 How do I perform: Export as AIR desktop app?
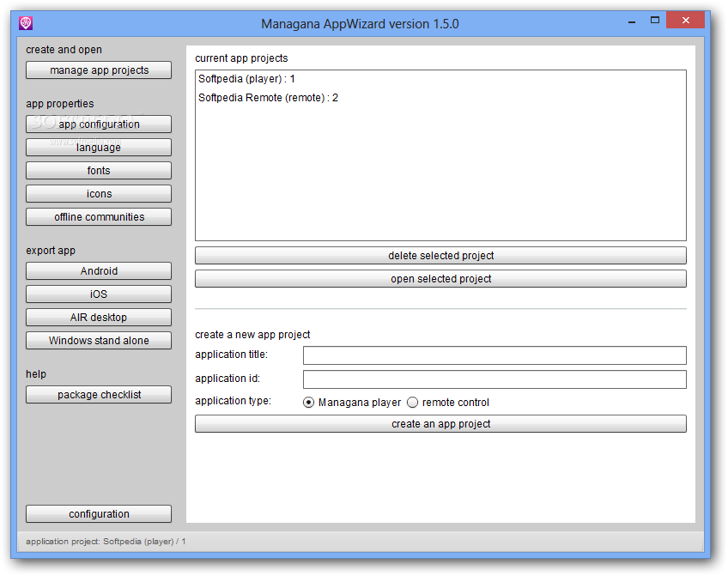[99, 318]
